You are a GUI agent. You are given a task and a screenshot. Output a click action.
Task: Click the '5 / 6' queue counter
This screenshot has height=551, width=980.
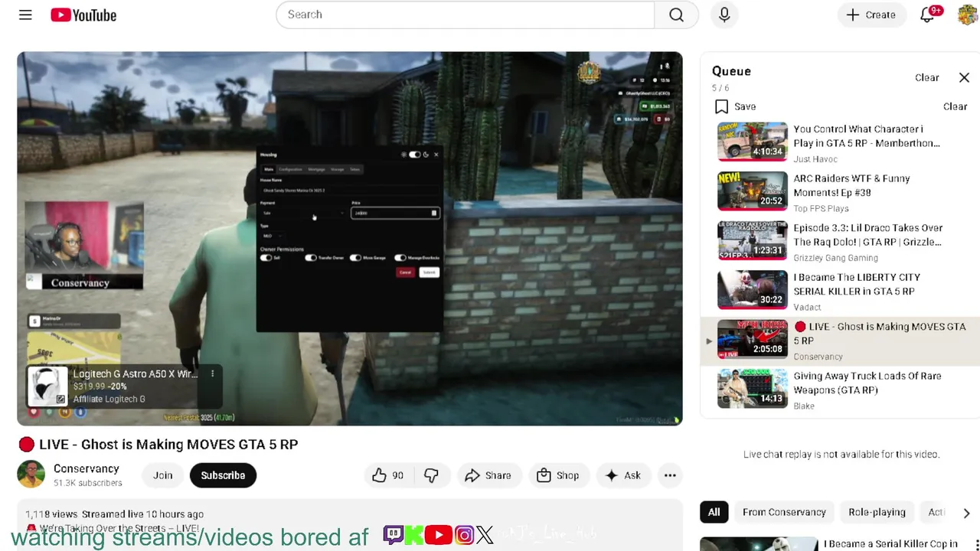click(x=720, y=88)
